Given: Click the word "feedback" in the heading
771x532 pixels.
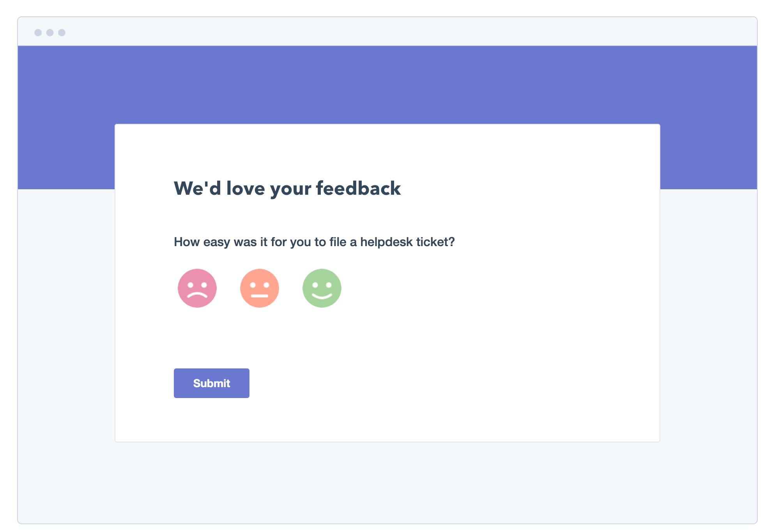Looking at the screenshot, I should click(358, 188).
